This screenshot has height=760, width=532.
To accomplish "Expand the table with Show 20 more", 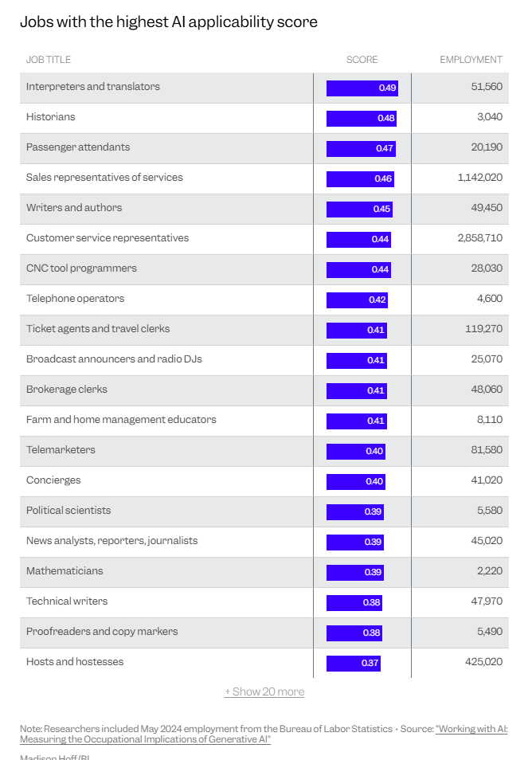I will tap(264, 691).
